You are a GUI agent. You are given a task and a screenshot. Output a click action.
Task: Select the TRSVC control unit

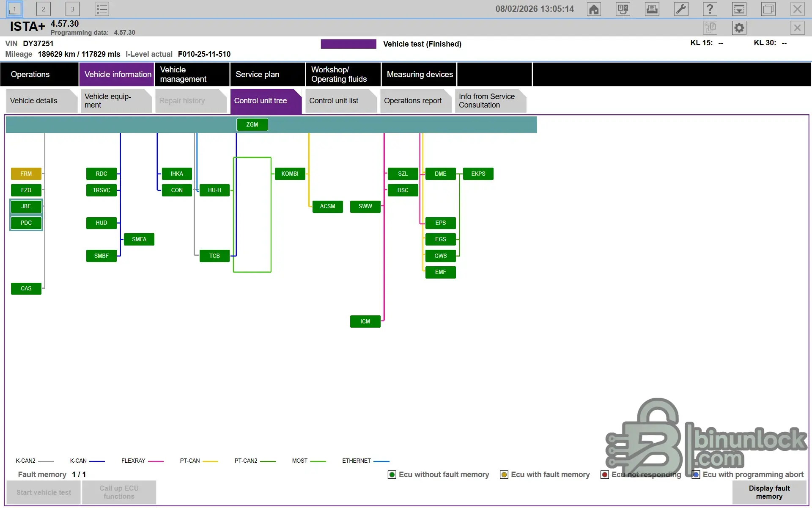click(x=101, y=190)
